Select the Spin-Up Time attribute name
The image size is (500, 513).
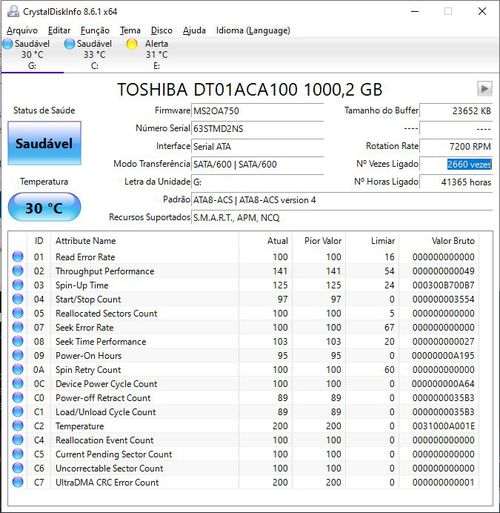click(x=82, y=285)
